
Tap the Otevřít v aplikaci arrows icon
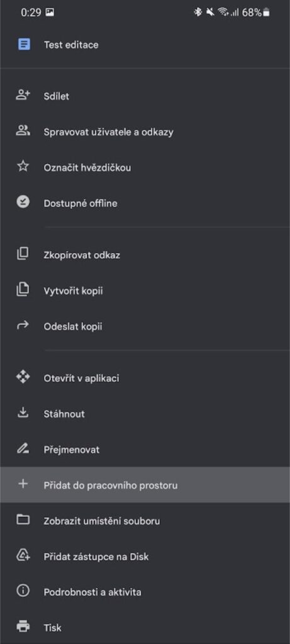[23, 377]
